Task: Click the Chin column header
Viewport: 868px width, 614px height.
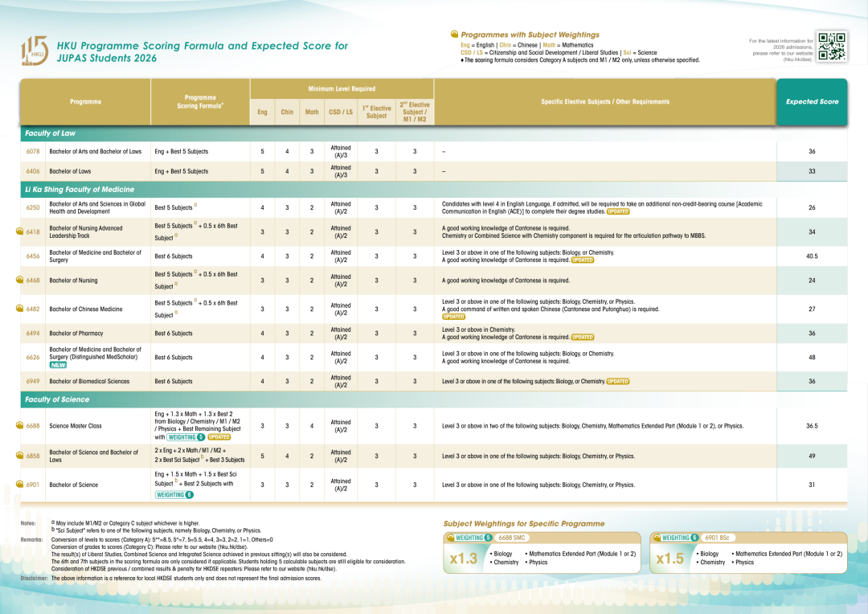Action: click(x=287, y=112)
